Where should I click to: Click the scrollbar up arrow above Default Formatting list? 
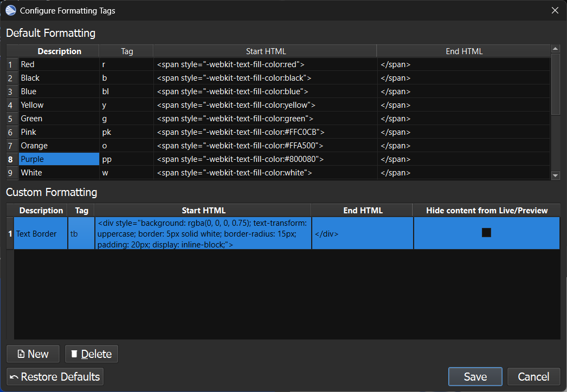(556, 48)
